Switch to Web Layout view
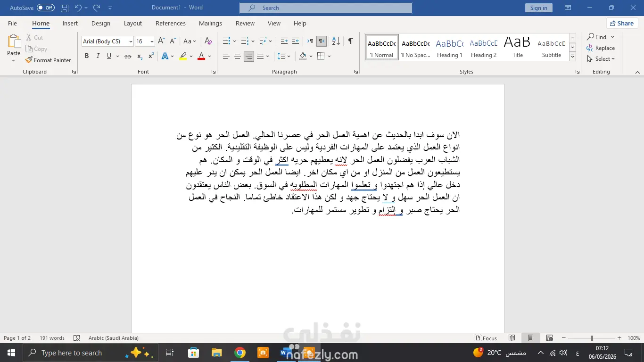The image size is (644, 362). [550, 338]
